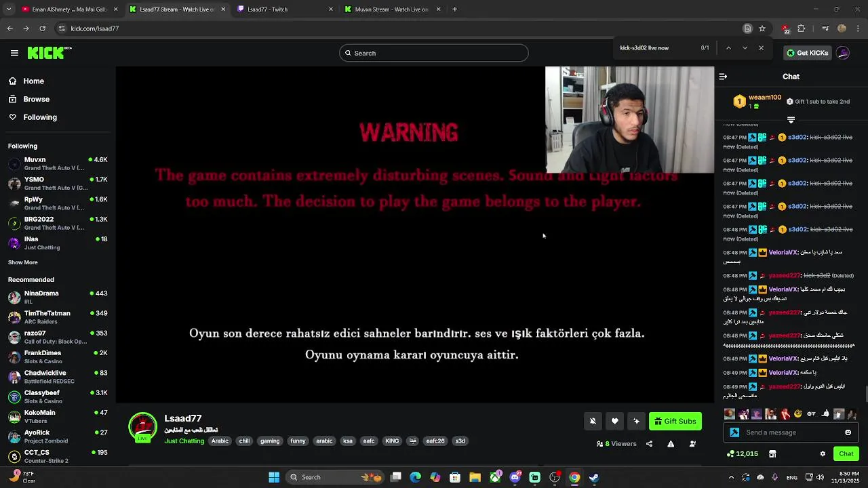Screen dimensions: 868x488
Task: Open the Kicks shop icon
Action: [772, 453]
